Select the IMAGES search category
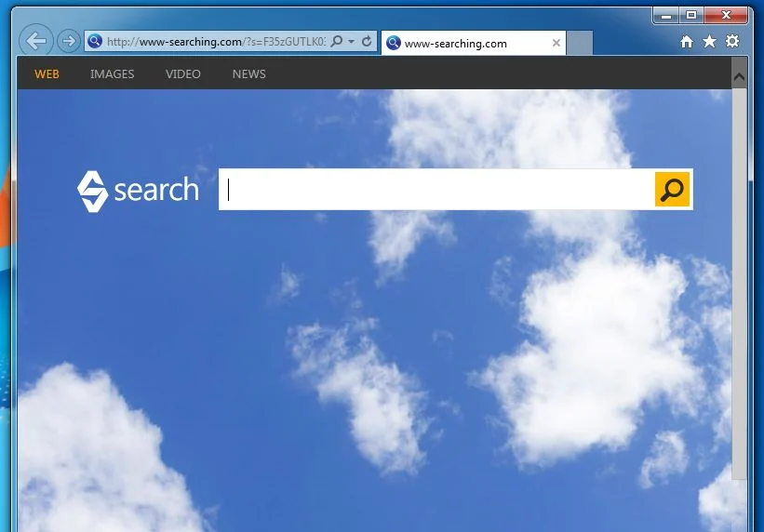Screen dimensions: 764x532 112,74
